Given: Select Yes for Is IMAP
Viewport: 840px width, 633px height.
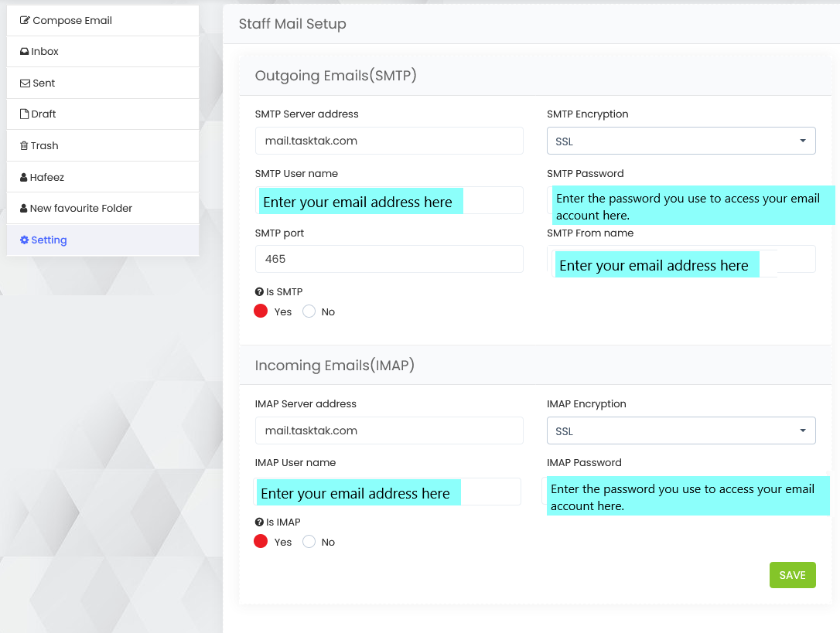Looking at the screenshot, I should click(261, 542).
